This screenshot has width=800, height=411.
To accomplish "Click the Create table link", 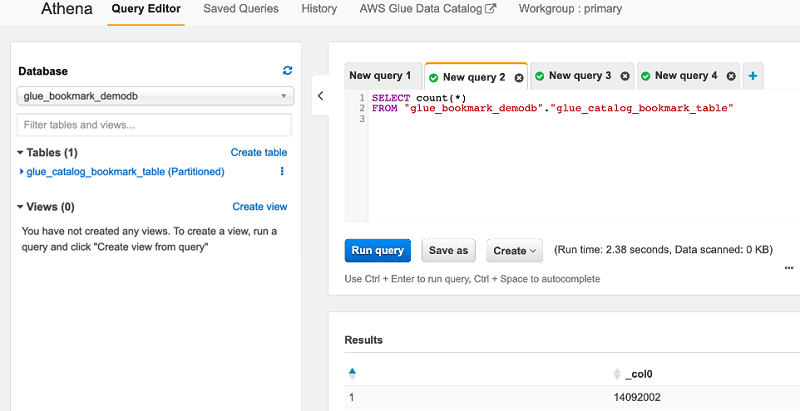I will coord(259,153).
